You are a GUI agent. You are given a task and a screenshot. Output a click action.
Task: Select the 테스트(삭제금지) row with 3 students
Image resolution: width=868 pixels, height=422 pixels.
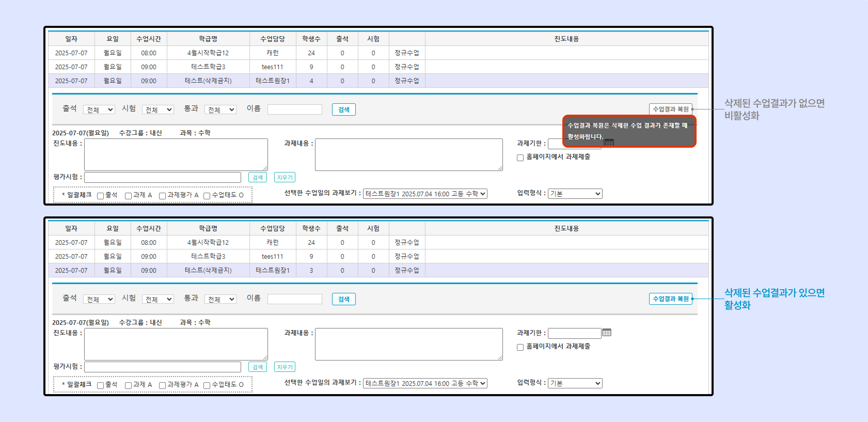pyautogui.click(x=208, y=270)
